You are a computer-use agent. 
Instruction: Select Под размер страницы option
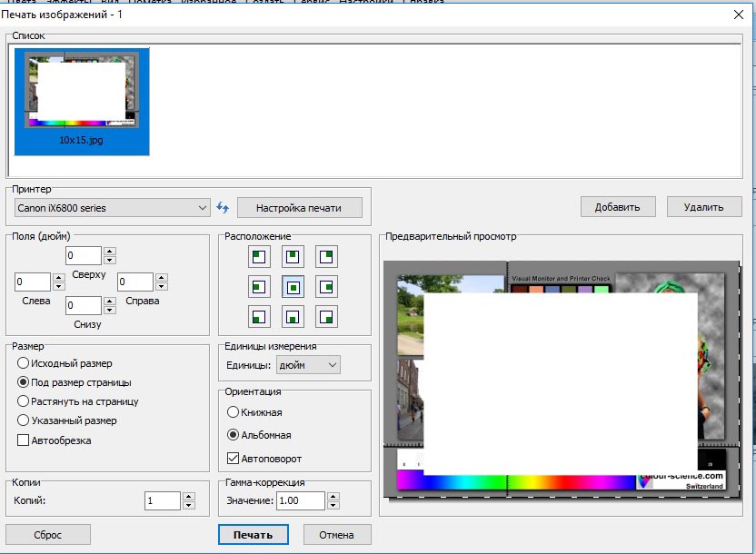point(74,382)
